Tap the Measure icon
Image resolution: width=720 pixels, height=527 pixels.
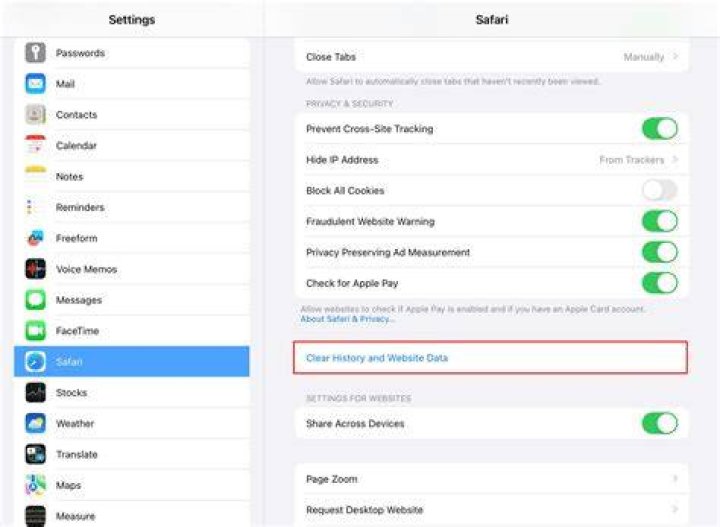35,516
